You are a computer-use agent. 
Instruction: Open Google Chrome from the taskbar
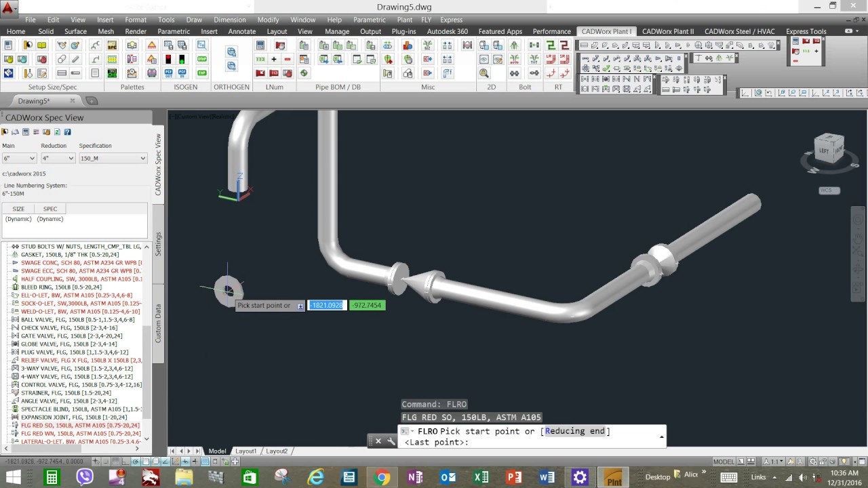[382, 477]
